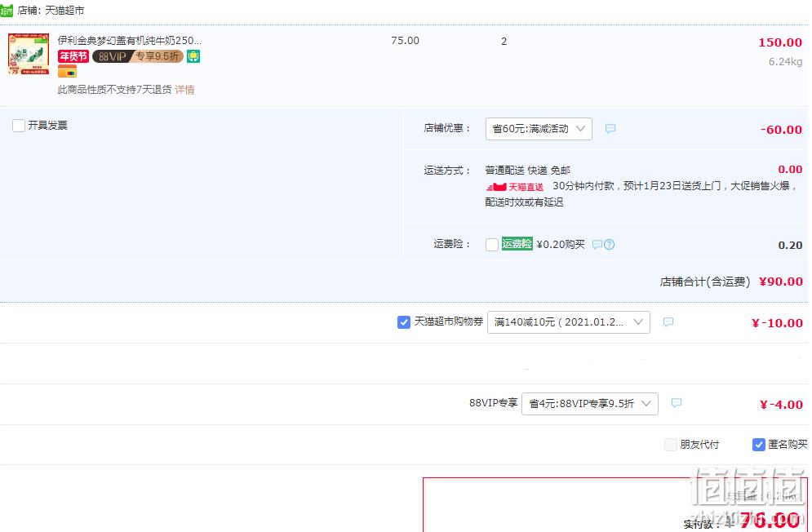Click the weight value 6.24kg under 150.00
The image size is (812, 532).
785,62
